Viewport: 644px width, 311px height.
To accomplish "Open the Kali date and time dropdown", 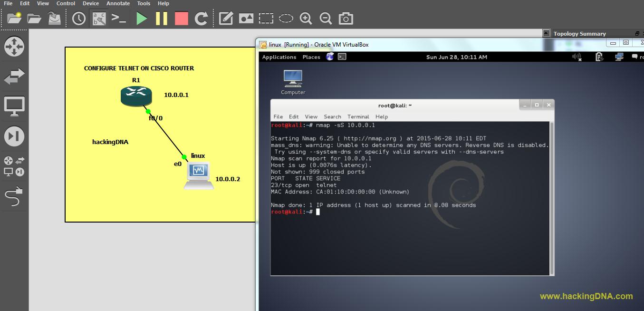I will coord(456,57).
